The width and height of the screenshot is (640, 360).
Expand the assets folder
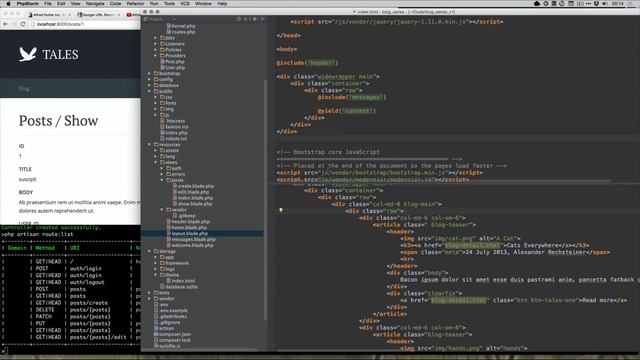point(156,151)
